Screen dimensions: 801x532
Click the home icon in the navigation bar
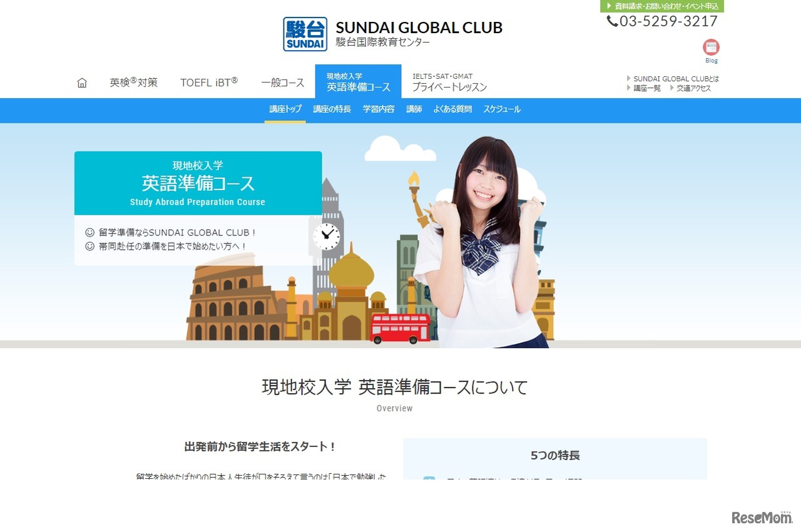[x=81, y=82]
